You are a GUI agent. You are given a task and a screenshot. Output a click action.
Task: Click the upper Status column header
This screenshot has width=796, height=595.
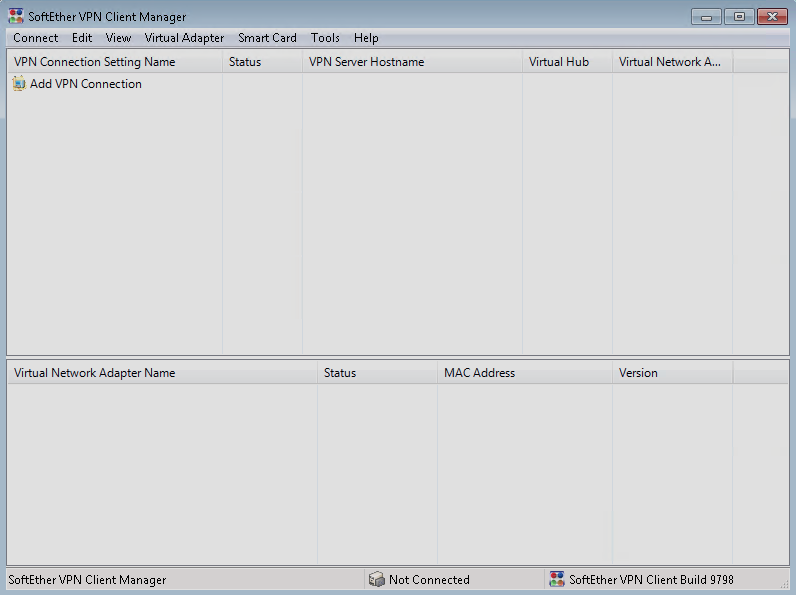coord(245,62)
